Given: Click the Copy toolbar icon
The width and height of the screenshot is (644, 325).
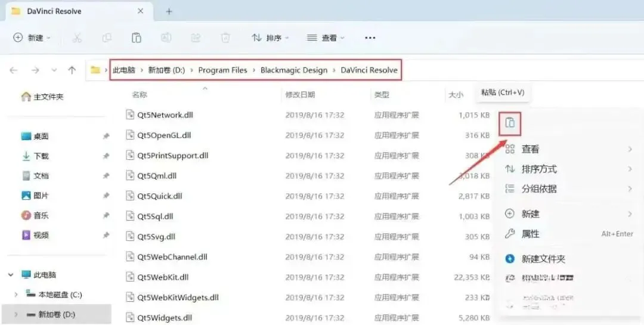Looking at the screenshot, I should (x=107, y=38).
